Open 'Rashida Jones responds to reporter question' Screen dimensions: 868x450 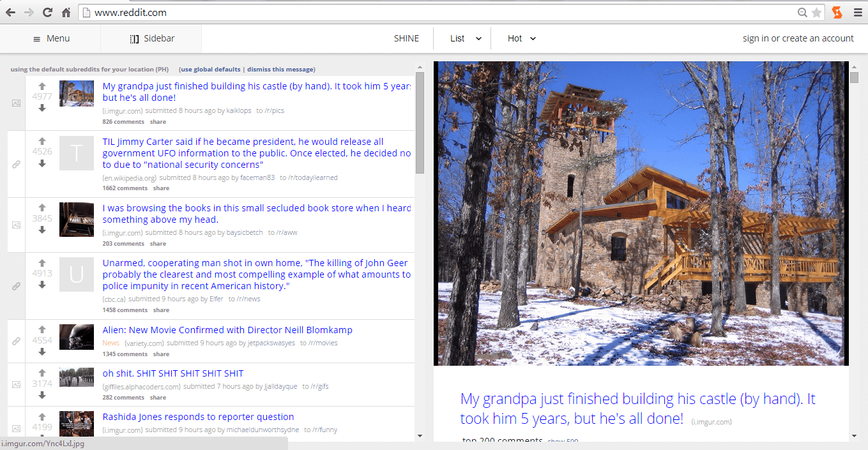tap(198, 417)
